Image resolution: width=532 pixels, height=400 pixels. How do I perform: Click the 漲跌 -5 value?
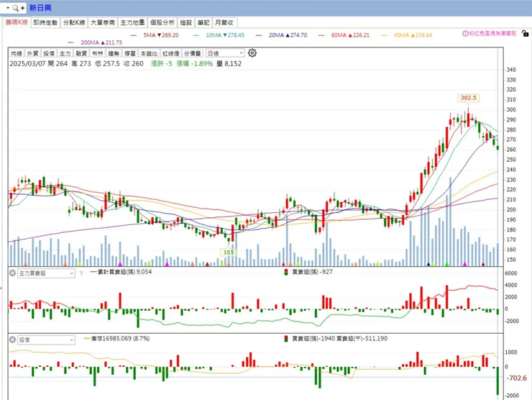coord(162,63)
